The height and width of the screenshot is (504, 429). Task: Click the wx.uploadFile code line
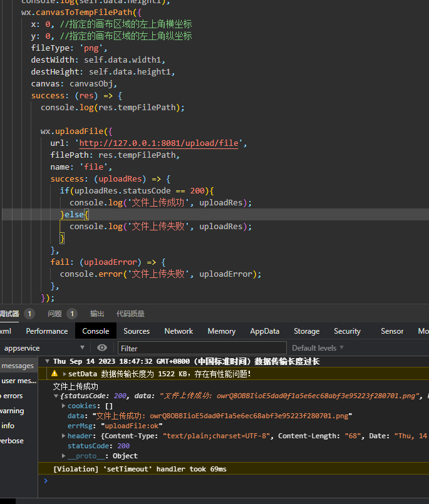point(76,131)
